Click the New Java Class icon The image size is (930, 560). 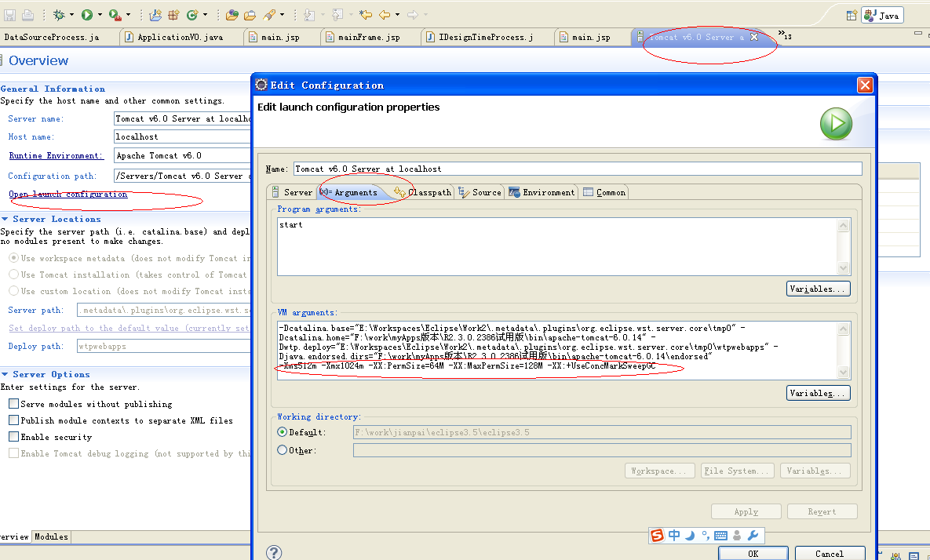192,15
